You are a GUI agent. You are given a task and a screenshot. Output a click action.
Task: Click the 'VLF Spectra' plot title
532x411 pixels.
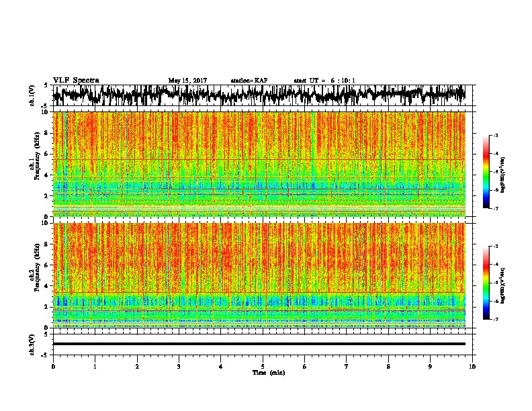(x=76, y=80)
